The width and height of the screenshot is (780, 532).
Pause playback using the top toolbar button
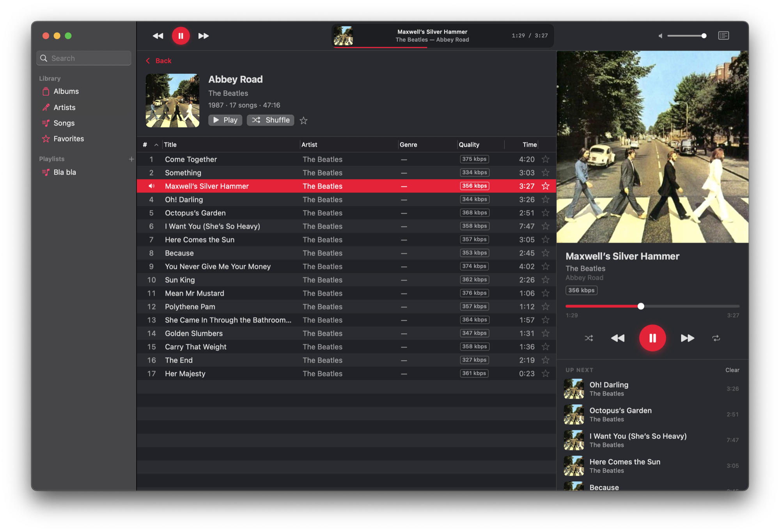coord(181,36)
